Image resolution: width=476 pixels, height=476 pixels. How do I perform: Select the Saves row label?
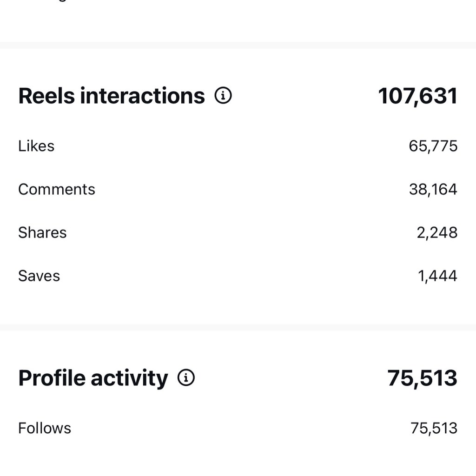39,276
